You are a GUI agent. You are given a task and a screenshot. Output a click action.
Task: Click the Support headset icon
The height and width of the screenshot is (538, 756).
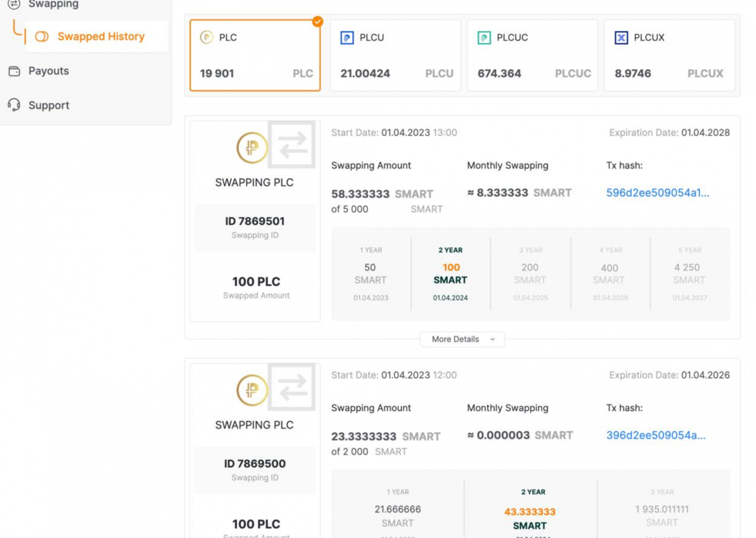click(14, 105)
